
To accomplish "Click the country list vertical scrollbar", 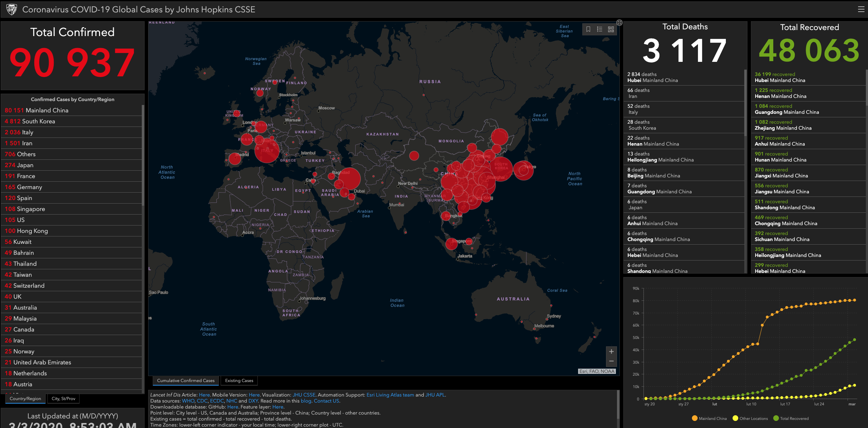I will pos(143,156).
